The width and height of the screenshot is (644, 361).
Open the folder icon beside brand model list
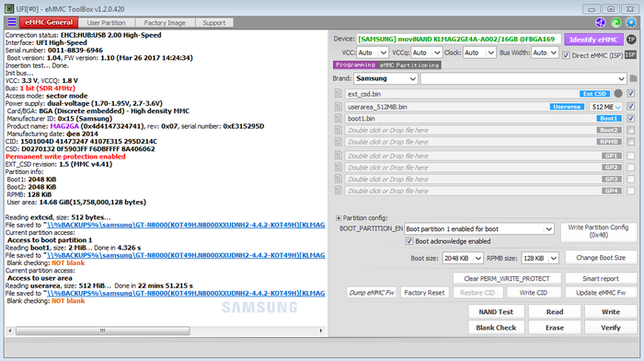coord(633,78)
